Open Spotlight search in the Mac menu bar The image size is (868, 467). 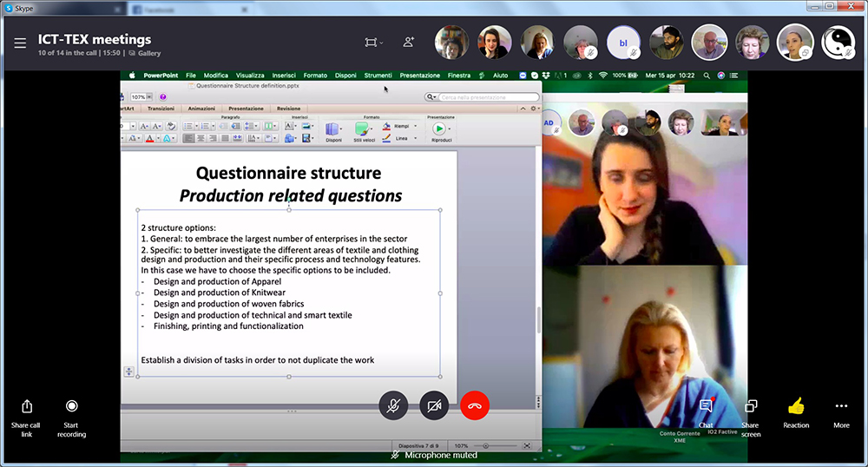pos(707,76)
